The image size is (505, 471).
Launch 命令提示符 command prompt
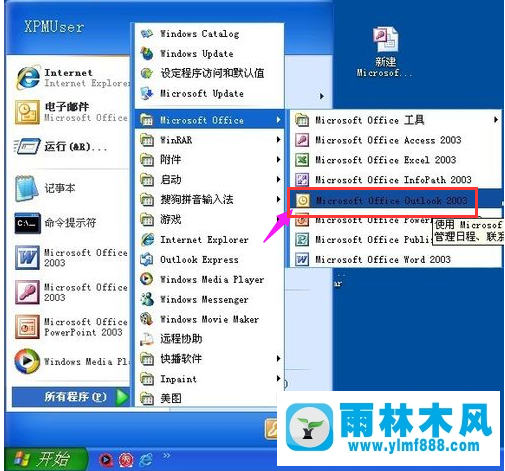55,223
